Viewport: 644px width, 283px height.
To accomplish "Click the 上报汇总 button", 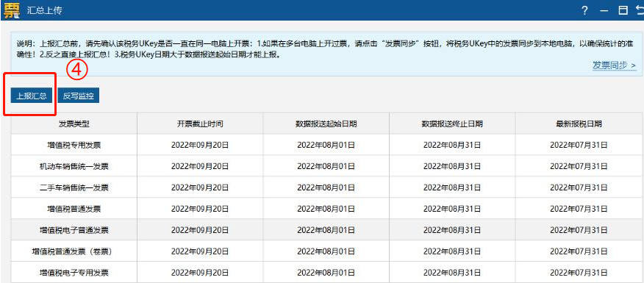I will tap(32, 96).
